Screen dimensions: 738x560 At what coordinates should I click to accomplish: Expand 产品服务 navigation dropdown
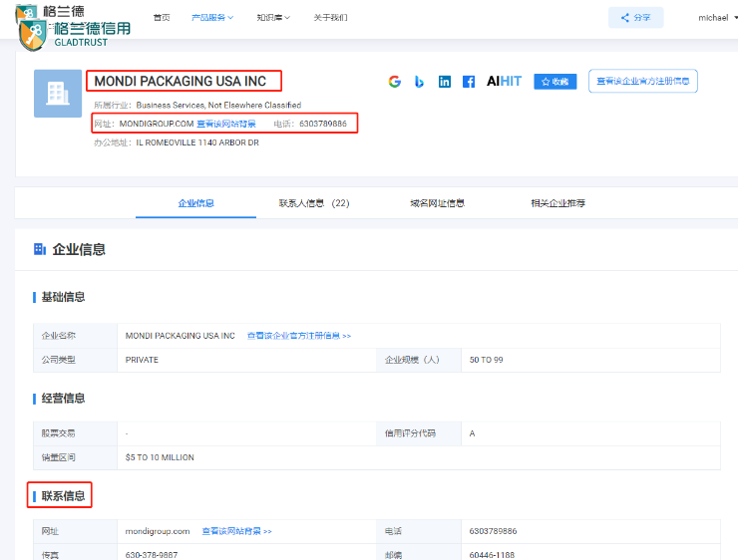(x=212, y=17)
